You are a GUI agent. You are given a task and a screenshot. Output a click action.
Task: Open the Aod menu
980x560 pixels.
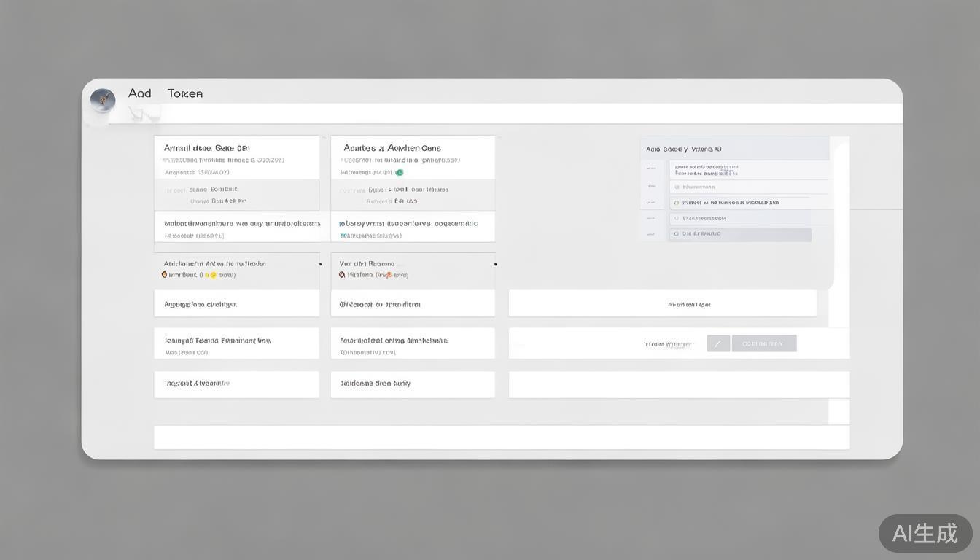click(139, 93)
